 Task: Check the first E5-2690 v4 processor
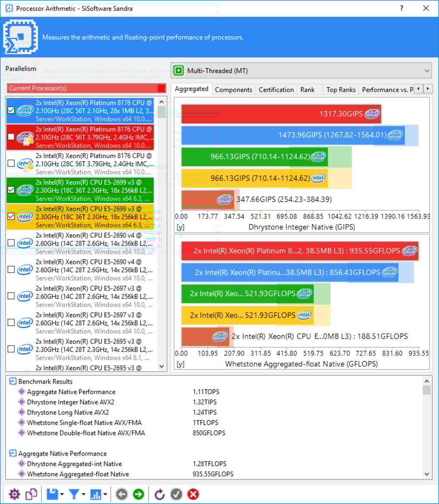coord(11,243)
